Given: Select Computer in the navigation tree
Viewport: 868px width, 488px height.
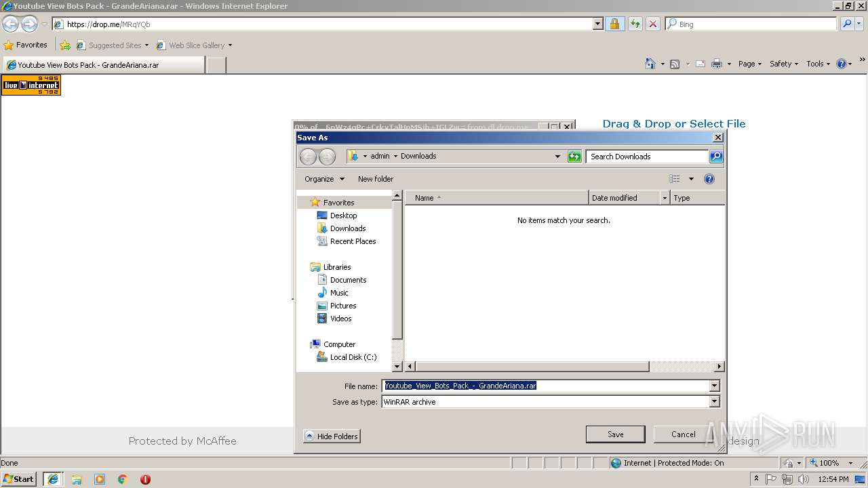Looking at the screenshot, I should [339, 344].
